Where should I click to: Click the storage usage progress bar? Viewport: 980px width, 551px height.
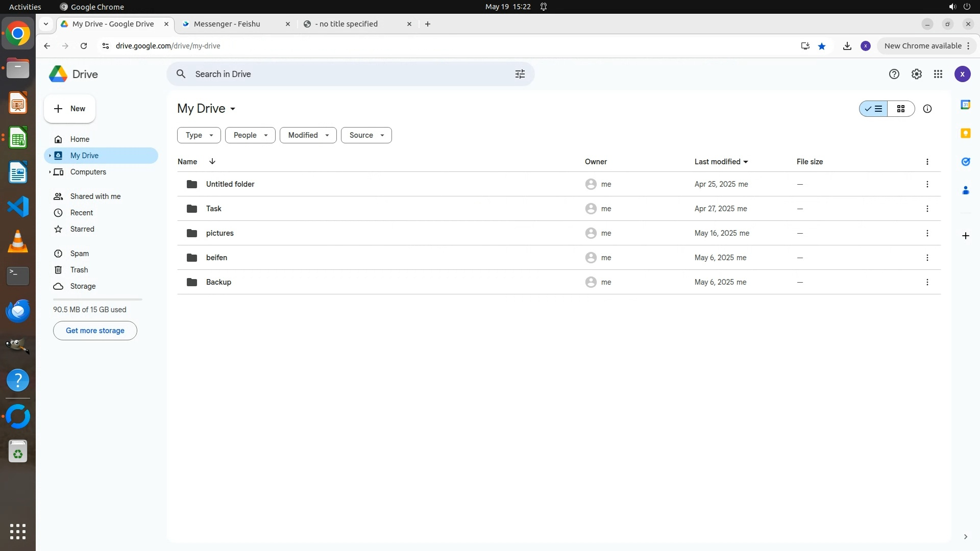coord(97,299)
